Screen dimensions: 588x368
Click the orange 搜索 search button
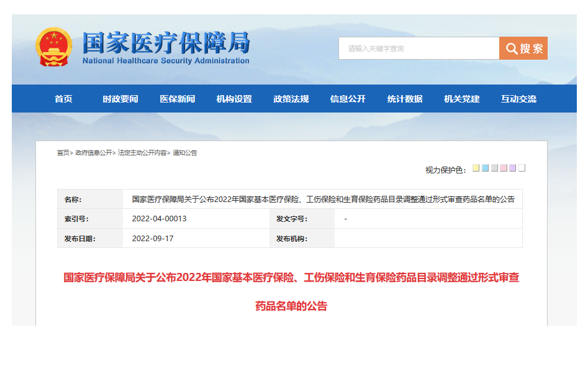pyautogui.click(x=523, y=48)
